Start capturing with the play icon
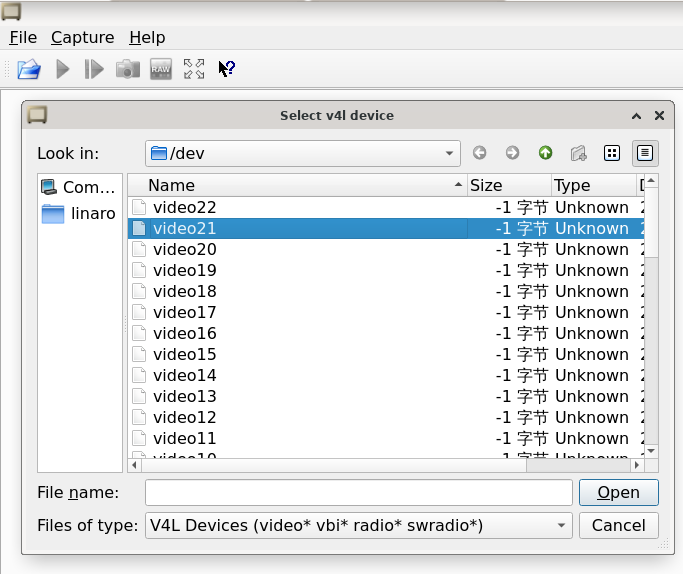The height and width of the screenshot is (574, 683). pos(63,69)
